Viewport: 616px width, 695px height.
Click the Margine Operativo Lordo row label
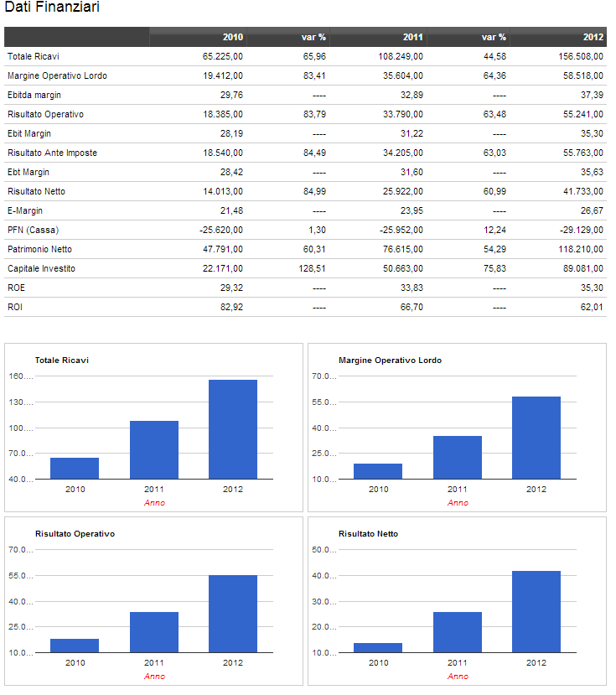[x=57, y=75]
